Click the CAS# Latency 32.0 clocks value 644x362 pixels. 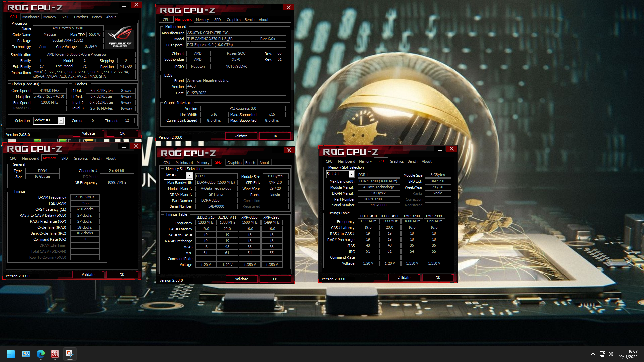(x=85, y=209)
